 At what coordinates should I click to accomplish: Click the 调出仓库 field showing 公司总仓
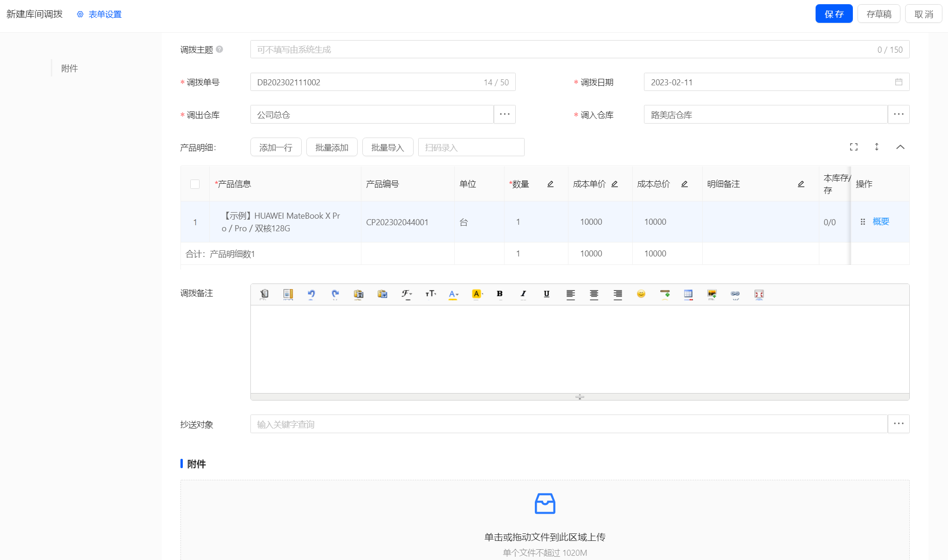(372, 114)
